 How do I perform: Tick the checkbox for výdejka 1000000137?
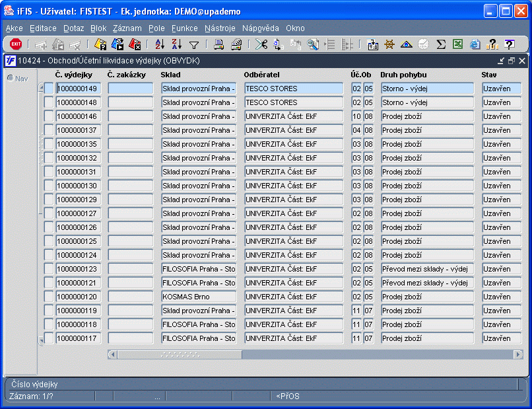pos(49,130)
